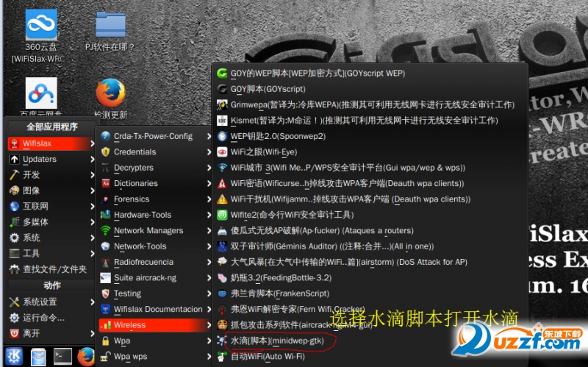Launch WiFi密语(Wificurse) entry
Screen dimensions: 588x367
coord(370,184)
